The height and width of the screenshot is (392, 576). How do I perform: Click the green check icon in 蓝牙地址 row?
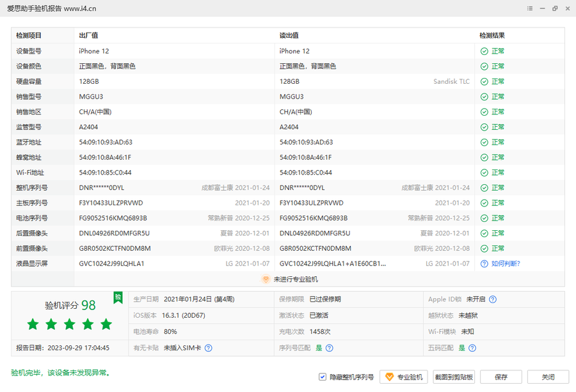point(484,143)
